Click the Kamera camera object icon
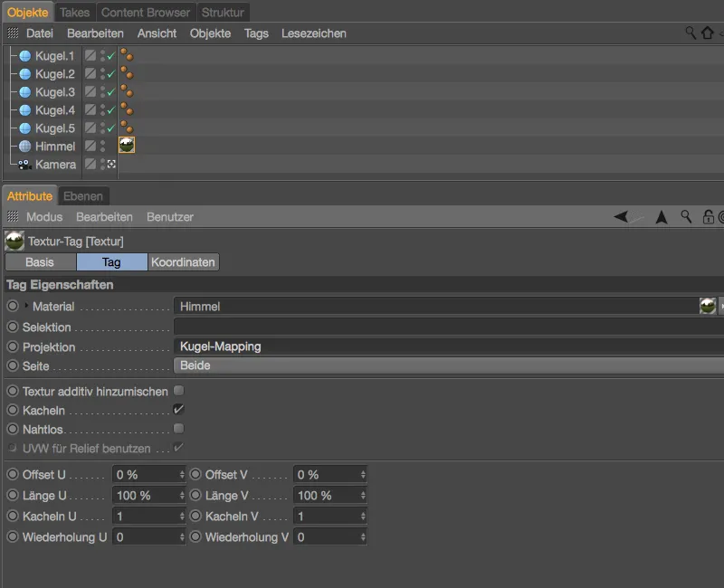This screenshot has height=588, width=724. (x=24, y=165)
